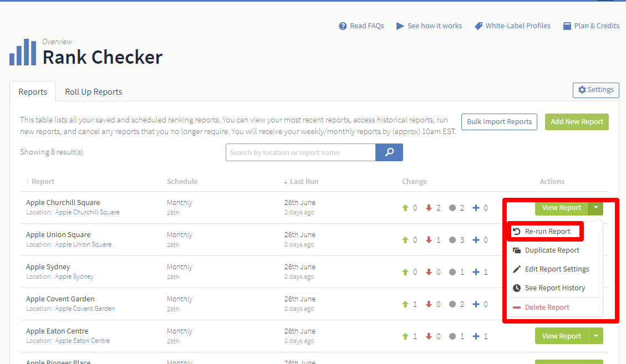626x364 pixels.
Task: Click blue plus icon in Apple Sydney row
Action: point(476,272)
